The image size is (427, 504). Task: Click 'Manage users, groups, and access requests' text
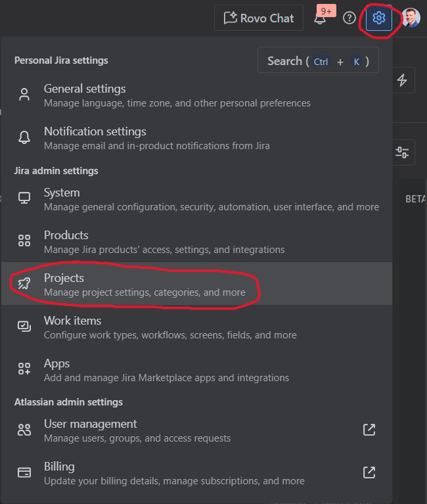point(137,438)
